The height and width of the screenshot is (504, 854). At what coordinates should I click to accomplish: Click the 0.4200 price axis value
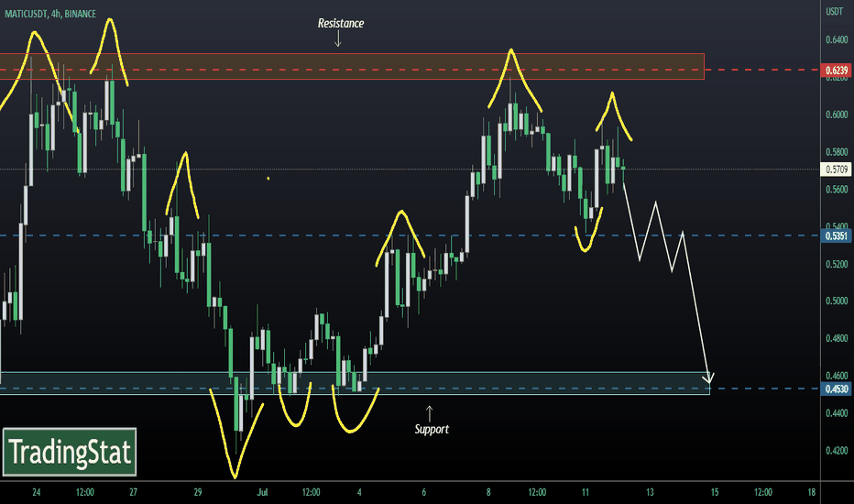click(x=837, y=451)
